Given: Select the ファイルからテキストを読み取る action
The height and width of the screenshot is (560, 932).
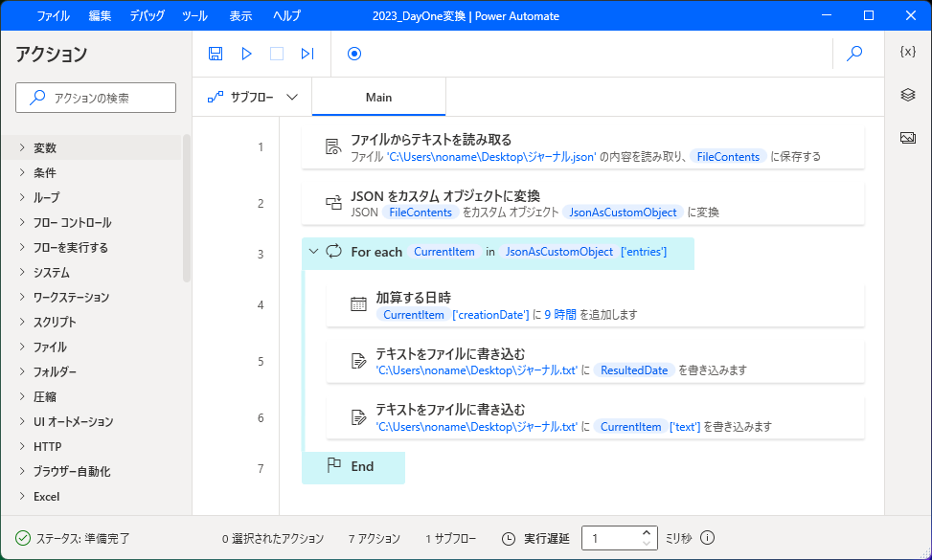Looking at the screenshot, I should point(583,147).
